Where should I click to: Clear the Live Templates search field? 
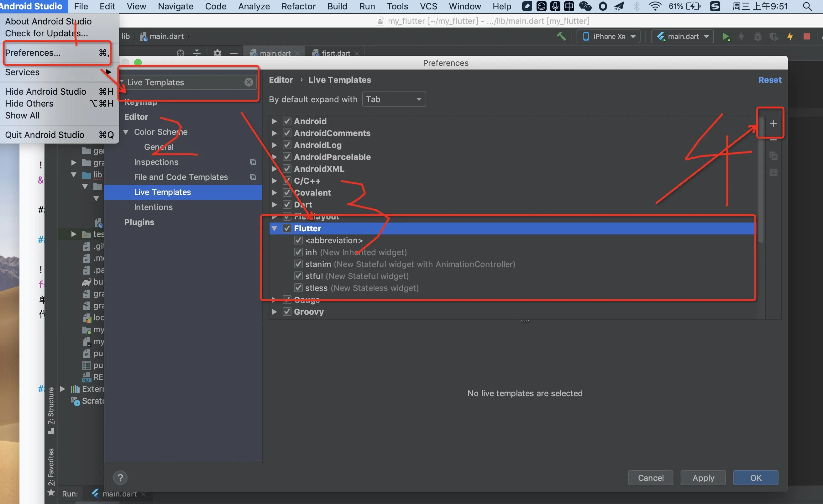(249, 82)
